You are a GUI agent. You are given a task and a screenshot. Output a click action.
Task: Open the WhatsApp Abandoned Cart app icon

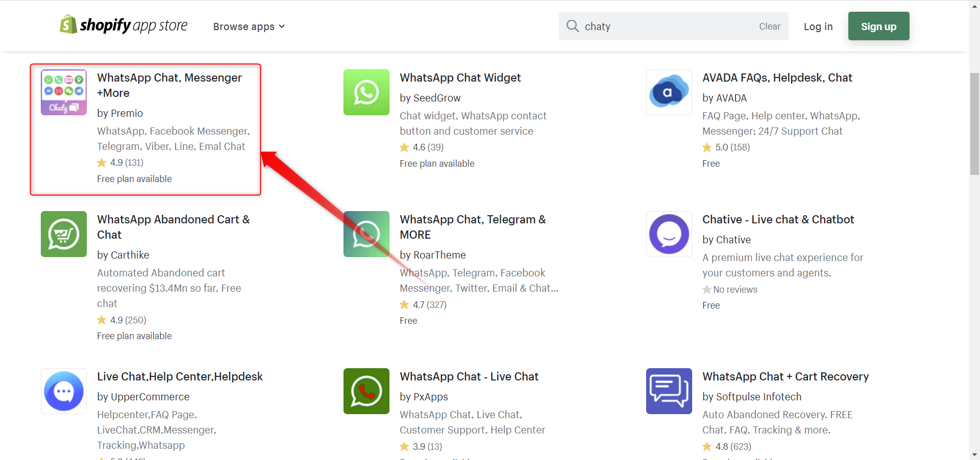click(64, 234)
